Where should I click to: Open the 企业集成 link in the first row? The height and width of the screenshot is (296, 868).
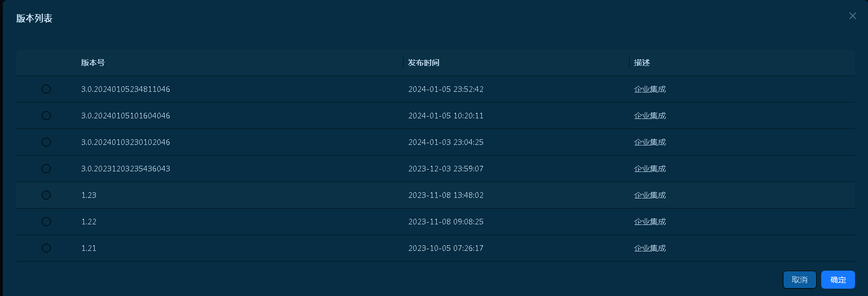point(650,89)
